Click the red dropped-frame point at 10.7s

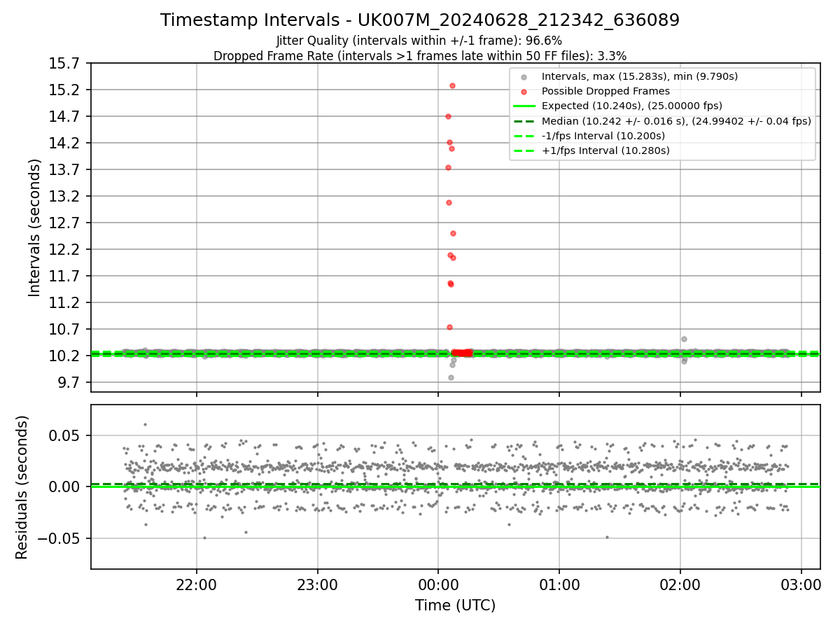pyautogui.click(x=449, y=327)
